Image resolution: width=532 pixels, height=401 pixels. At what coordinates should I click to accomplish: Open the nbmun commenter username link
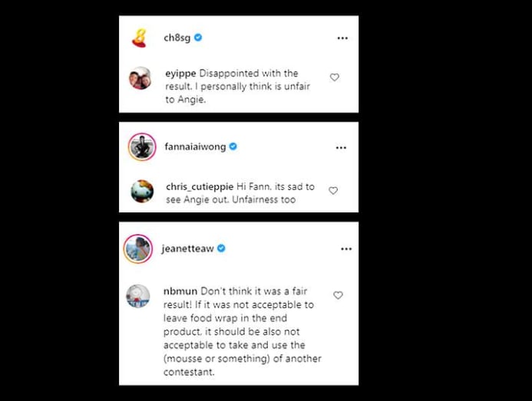pos(180,291)
